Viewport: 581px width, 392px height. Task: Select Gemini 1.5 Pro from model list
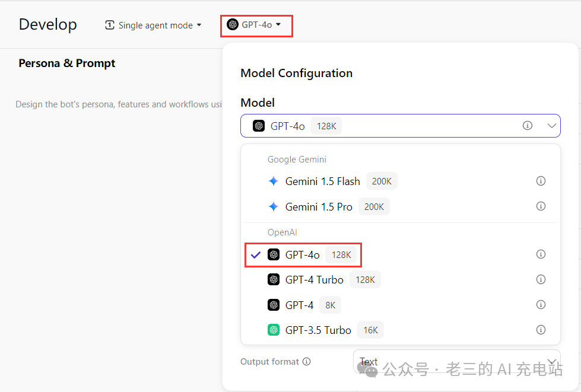319,207
